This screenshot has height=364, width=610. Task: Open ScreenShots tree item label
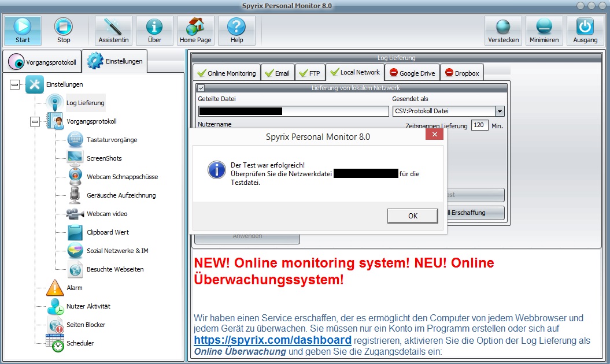pos(104,158)
